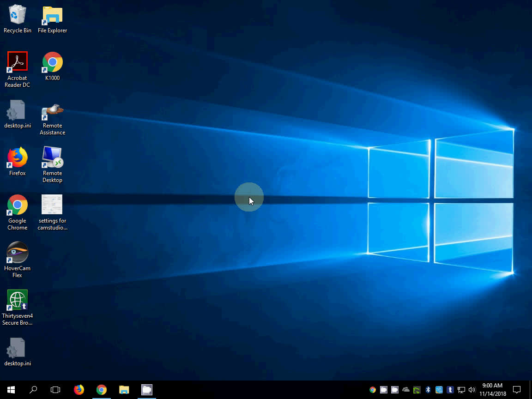Open HoverCam Flex

click(17, 252)
